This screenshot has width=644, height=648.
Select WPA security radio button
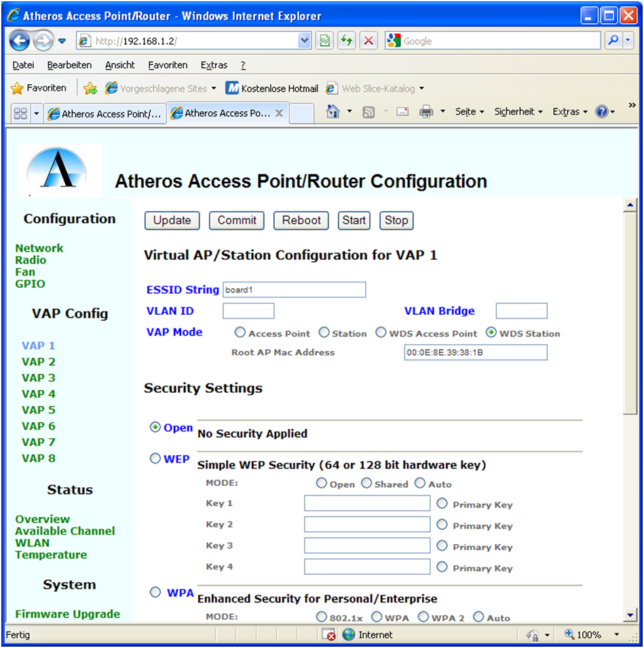pyautogui.click(x=155, y=592)
